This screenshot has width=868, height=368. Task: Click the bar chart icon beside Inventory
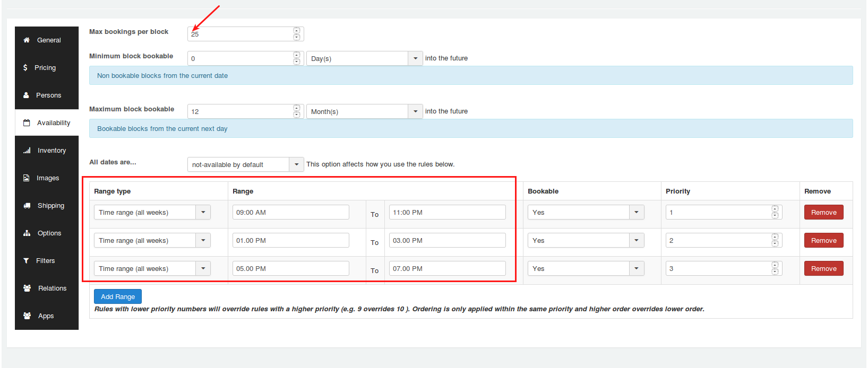[27, 151]
